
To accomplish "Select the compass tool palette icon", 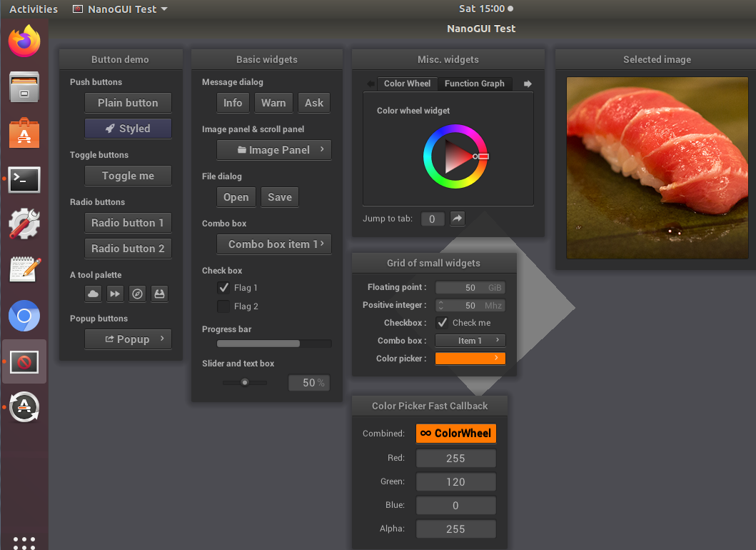I will click(137, 294).
